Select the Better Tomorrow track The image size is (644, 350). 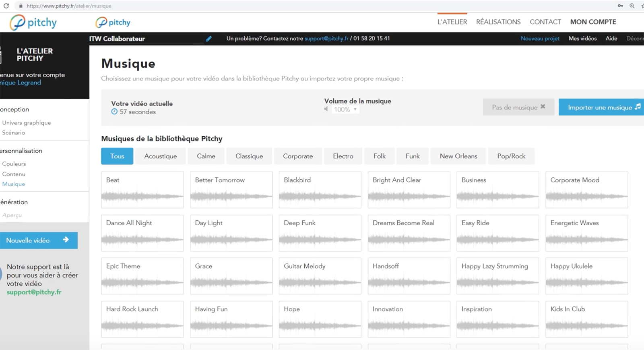click(231, 190)
